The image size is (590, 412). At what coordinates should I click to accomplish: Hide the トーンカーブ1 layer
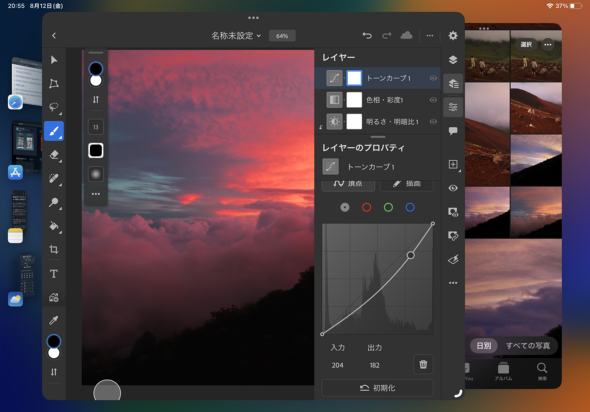pos(433,78)
